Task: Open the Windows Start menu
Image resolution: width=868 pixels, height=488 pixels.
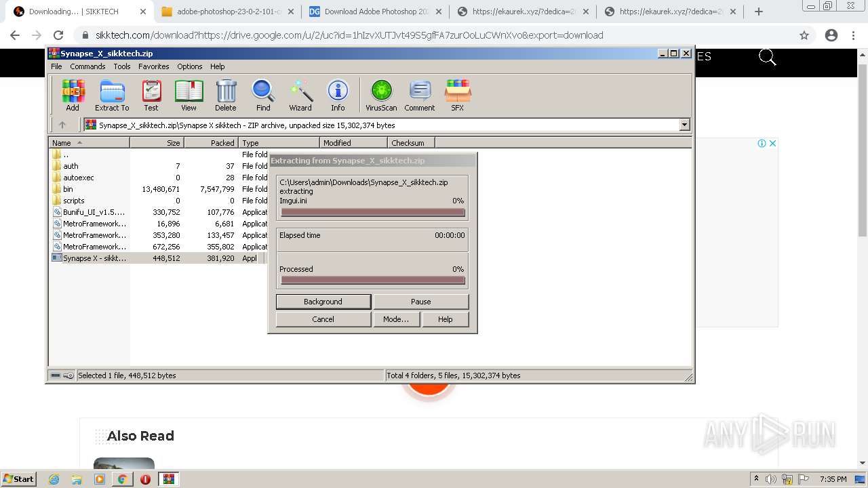Action: pyautogui.click(x=19, y=479)
